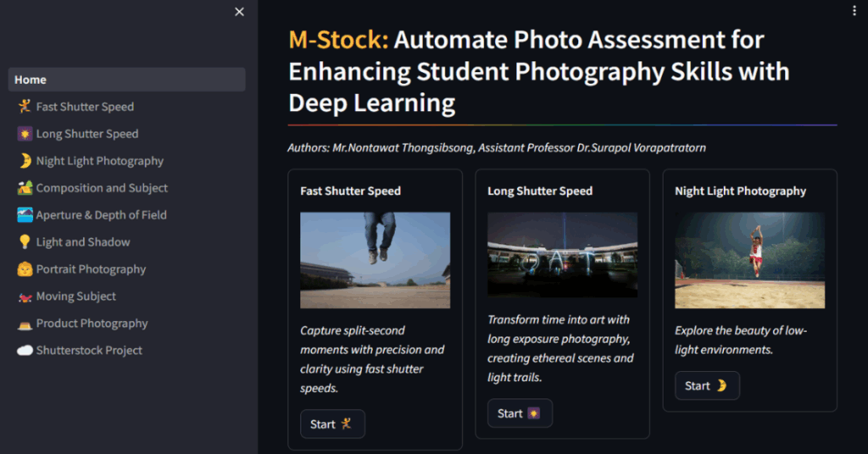Click the cloud icon beside Shutterstock Project
868x454 pixels.
[x=24, y=351]
